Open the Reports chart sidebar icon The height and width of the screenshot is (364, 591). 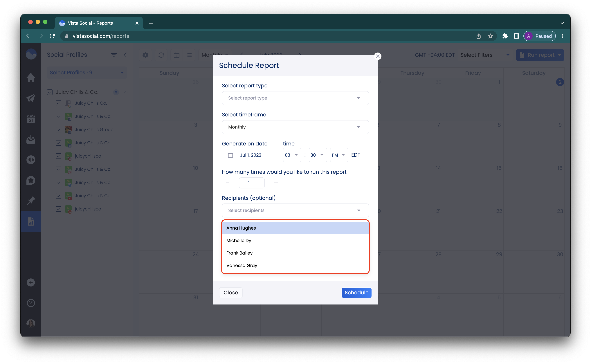31,221
